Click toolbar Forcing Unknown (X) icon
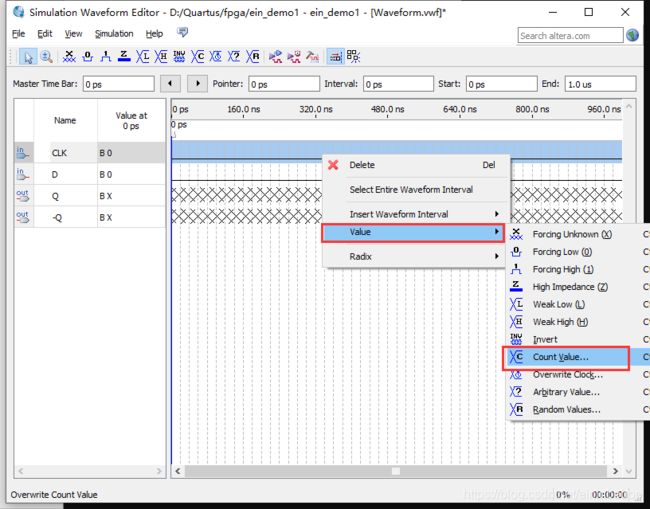 pos(69,57)
